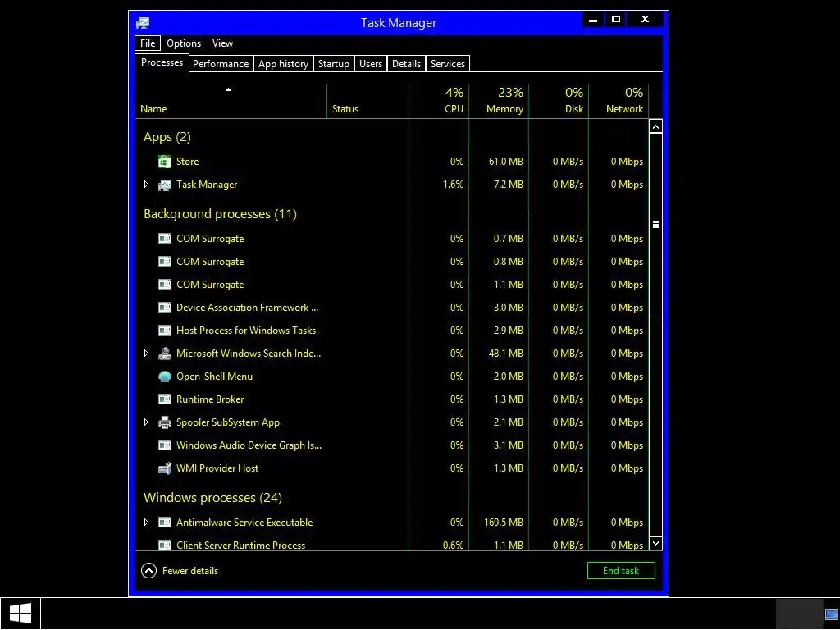Click the Fewer details link
Image resolution: width=840 pixels, height=630 pixels.
coord(190,571)
